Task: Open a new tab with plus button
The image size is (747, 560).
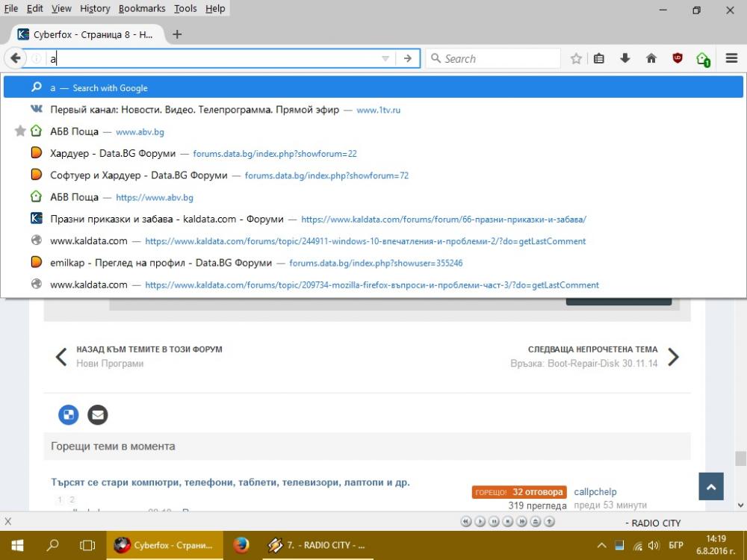Action: pyautogui.click(x=177, y=34)
